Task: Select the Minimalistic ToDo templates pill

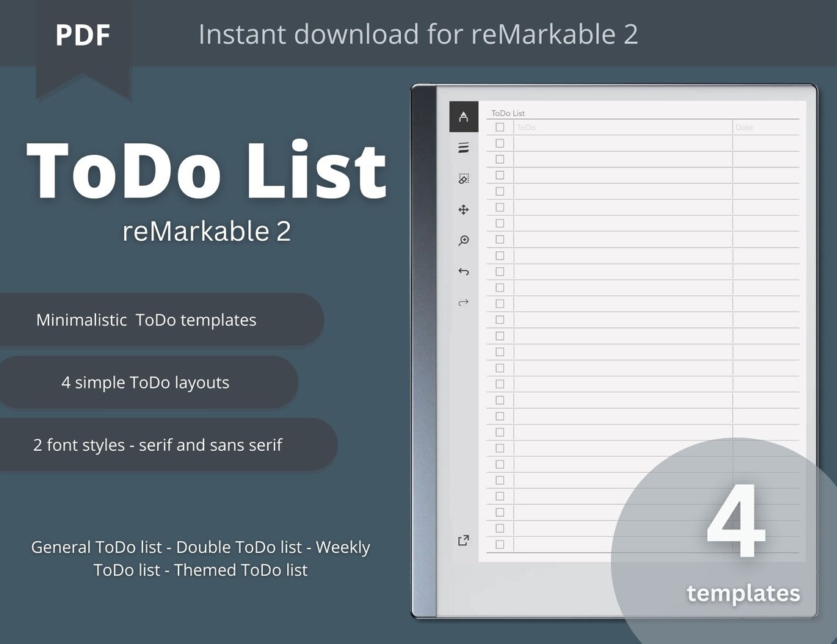Action: (x=146, y=319)
